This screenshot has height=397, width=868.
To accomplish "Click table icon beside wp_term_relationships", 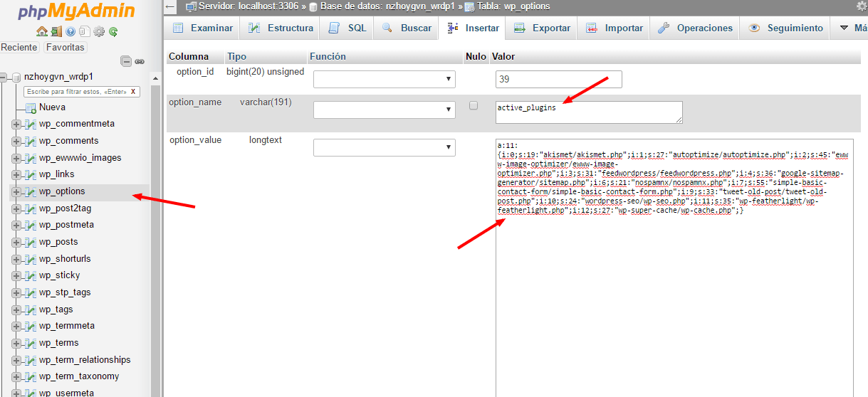I will (x=30, y=360).
